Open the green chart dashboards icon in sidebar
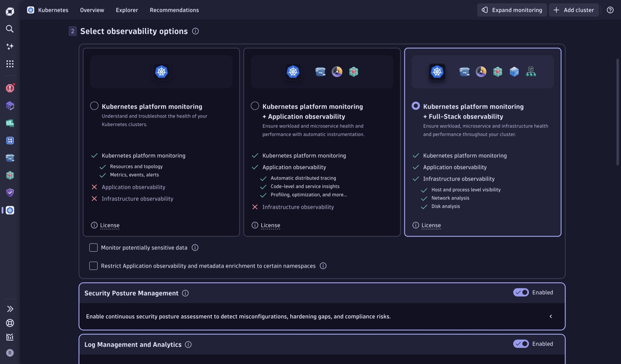This screenshot has width=621, height=364. click(10, 123)
